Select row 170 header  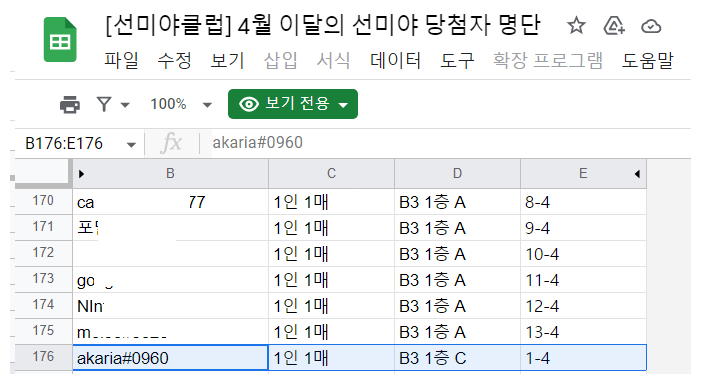pos(44,201)
